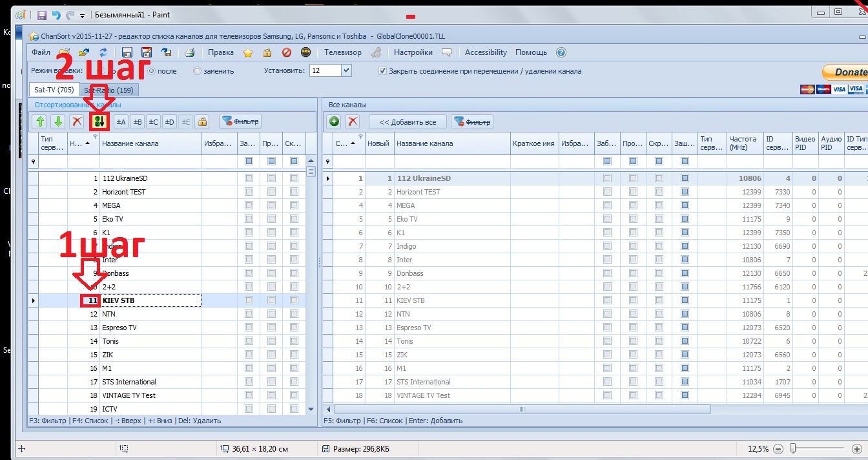
Task: Select the 'заменить' insert mode radio button
Action: click(198, 71)
